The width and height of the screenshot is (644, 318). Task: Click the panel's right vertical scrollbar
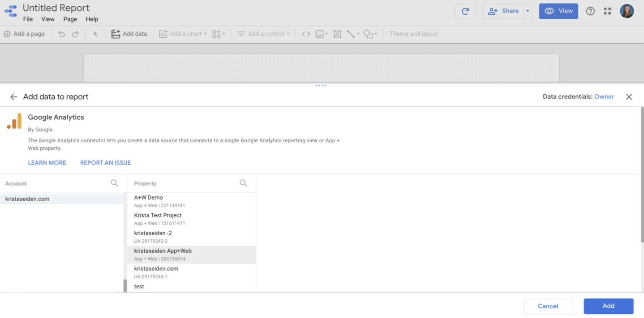(x=642, y=175)
